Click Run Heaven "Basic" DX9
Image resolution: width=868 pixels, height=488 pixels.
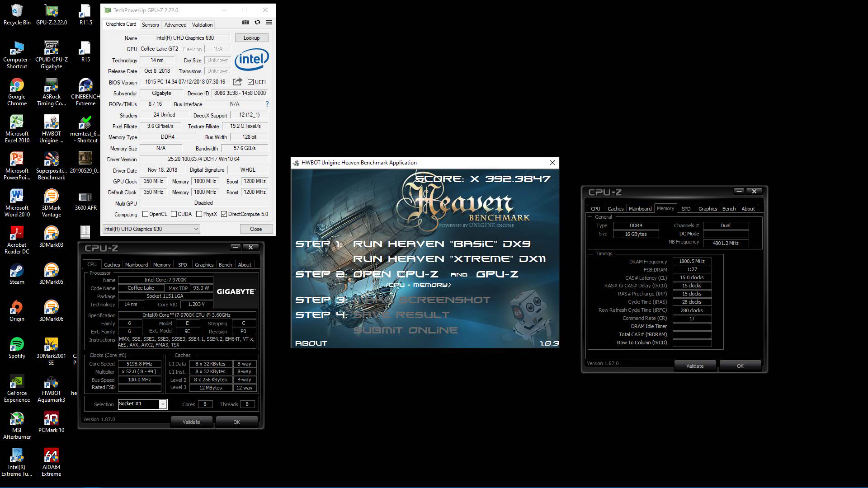(442, 244)
